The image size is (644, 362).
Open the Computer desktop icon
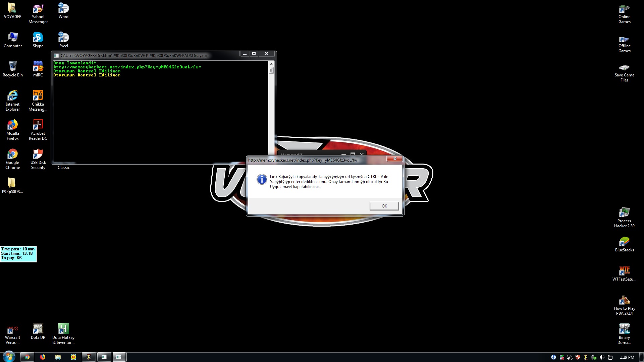[x=12, y=40]
